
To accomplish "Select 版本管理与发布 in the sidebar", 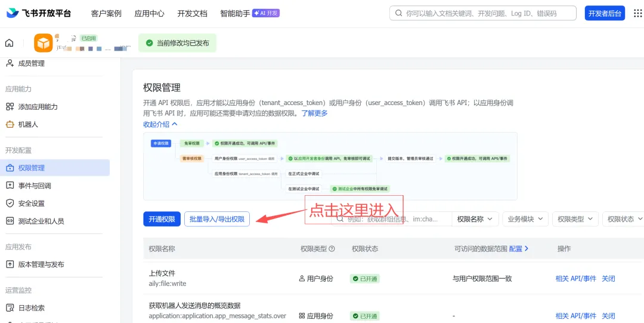I will coord(41,264).
